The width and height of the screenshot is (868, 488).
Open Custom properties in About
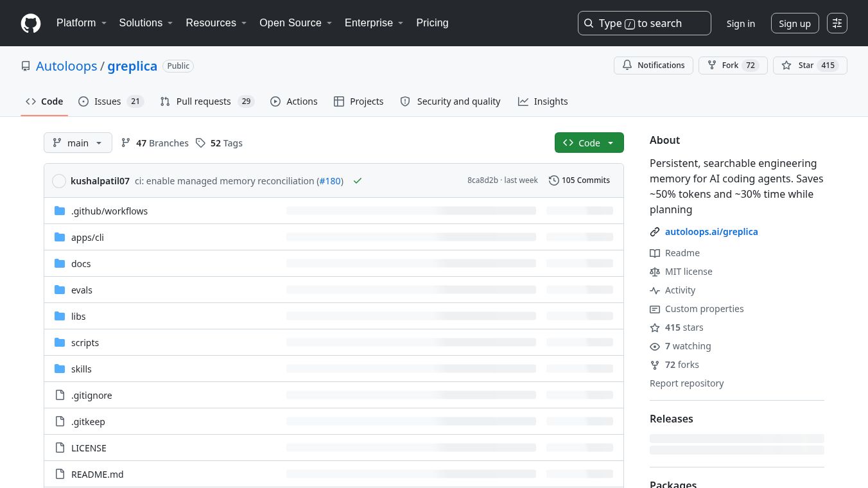[x=697, y=309]
